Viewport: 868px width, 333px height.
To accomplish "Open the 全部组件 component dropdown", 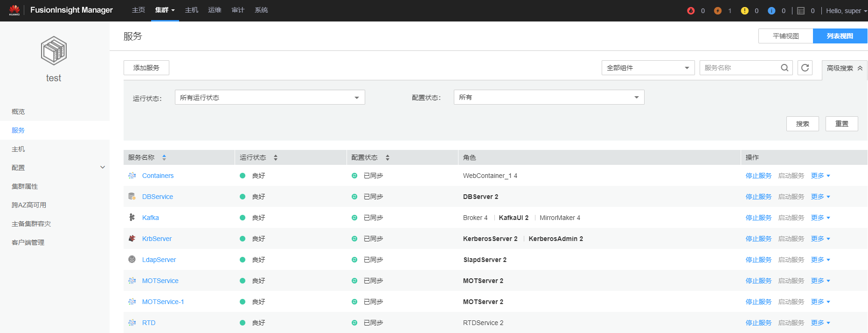I will 648,68.
